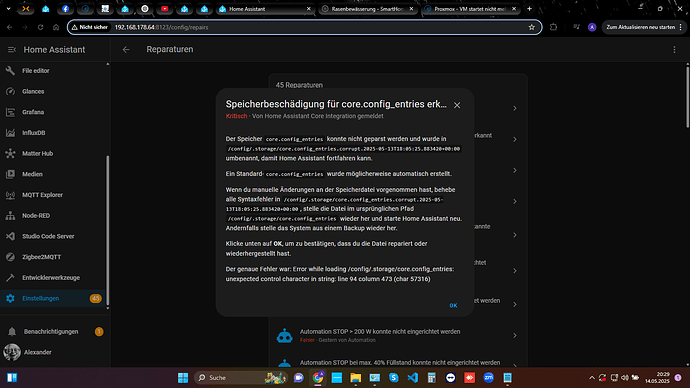Go back from Reparaturen page
The image size is (690, 388).
[x=126, y=50]
